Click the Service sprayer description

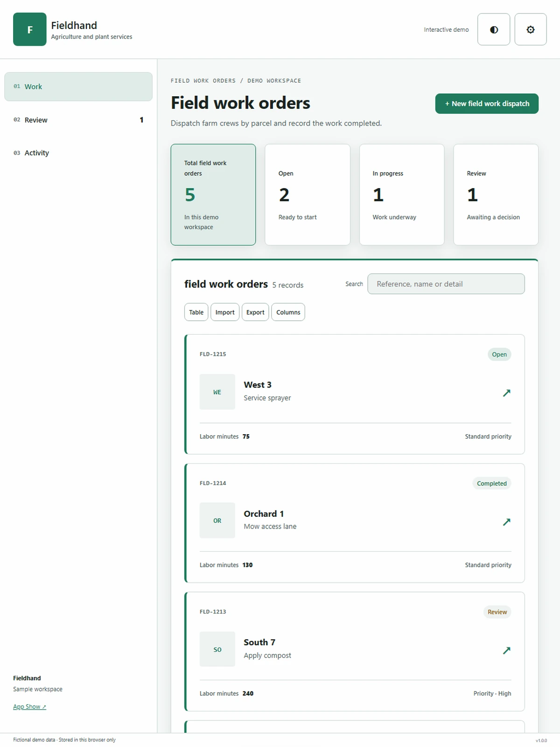coord(267,398)
